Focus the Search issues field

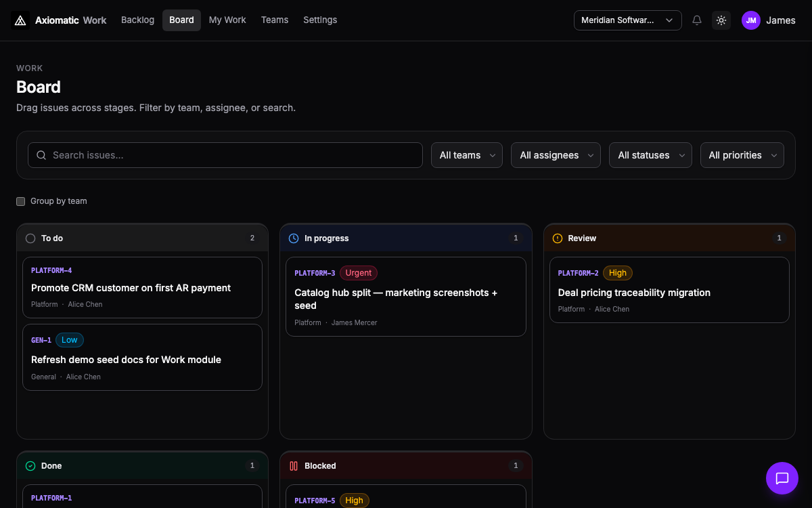225,155
